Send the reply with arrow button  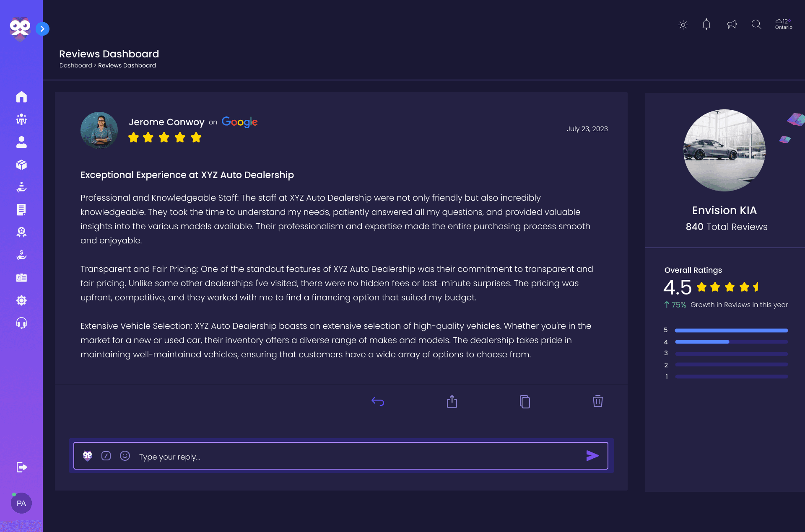click(x=592, y=456)
